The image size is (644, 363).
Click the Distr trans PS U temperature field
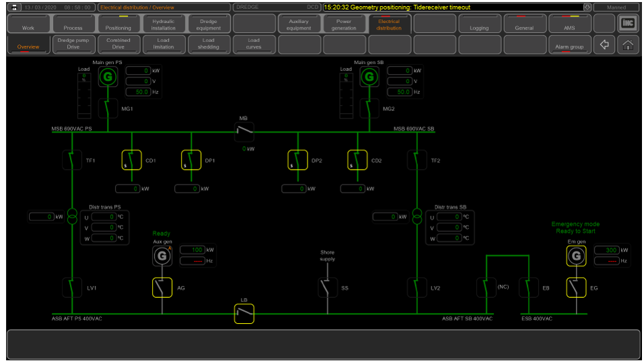click(104, 217)
